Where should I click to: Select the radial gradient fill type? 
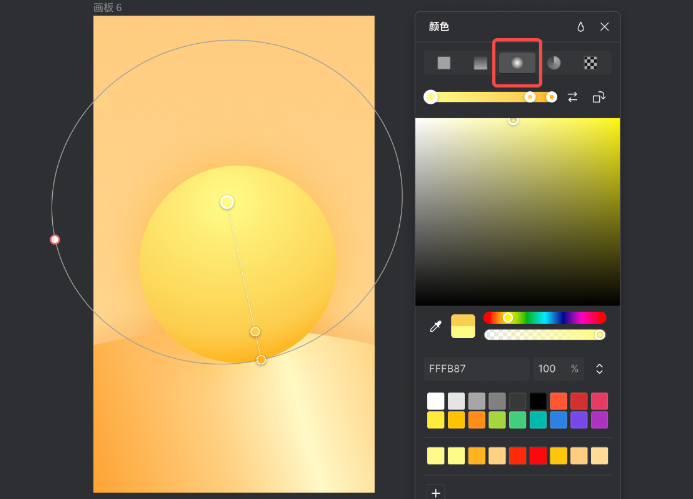pyautogui.click(x=517, y=63)
